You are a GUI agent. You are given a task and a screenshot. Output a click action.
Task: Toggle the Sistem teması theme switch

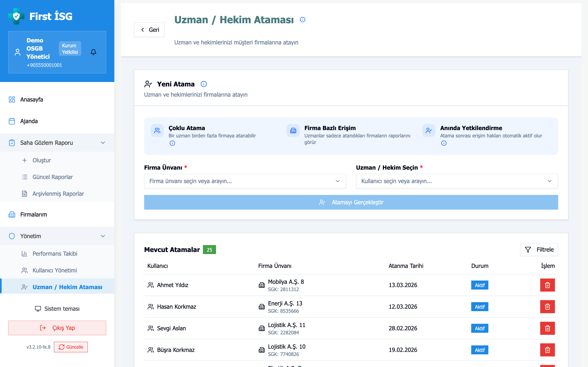57,309
